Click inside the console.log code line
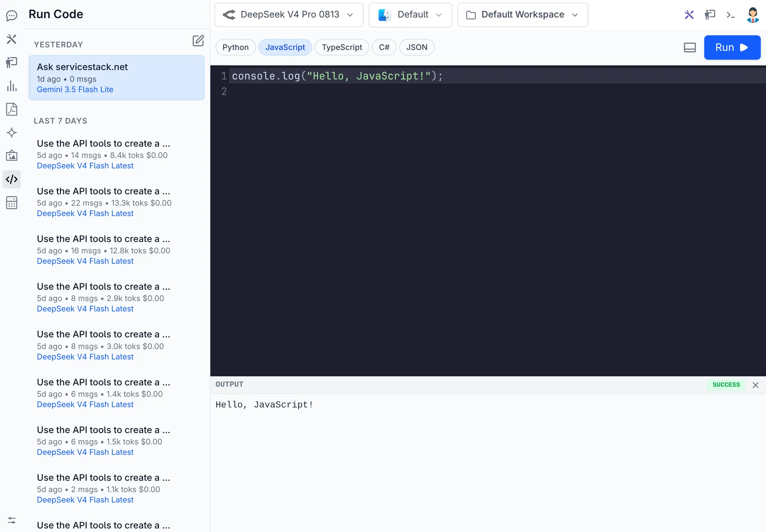This screenshot has height=532, width=766. [337, 76]
